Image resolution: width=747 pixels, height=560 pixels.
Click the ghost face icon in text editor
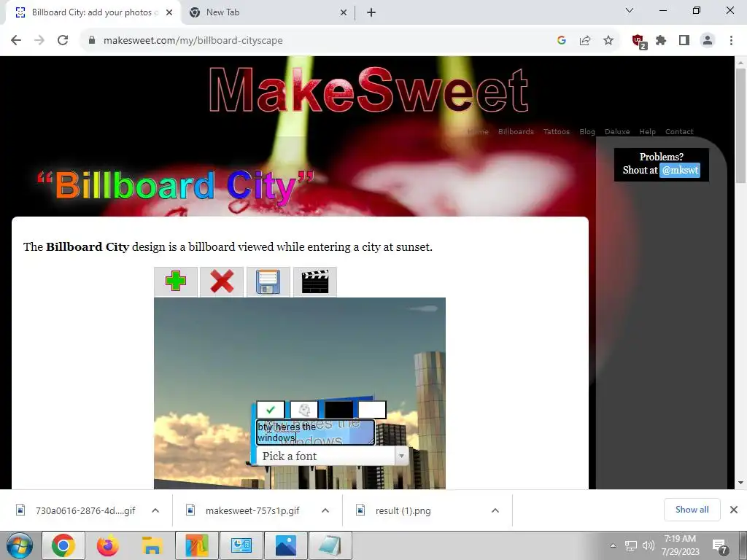click(x=304, y=410)
